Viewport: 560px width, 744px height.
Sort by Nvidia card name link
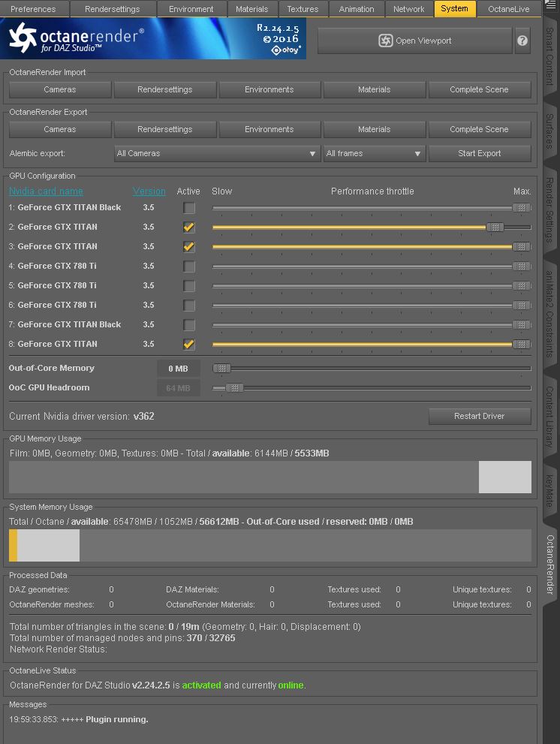(46, 191)
